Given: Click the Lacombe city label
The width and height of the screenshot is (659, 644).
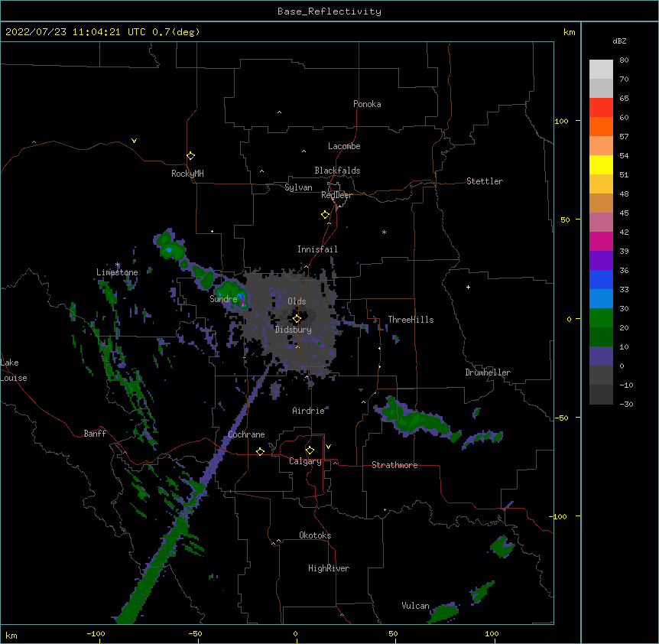Looking at the screenshot, I should [344, 146].
